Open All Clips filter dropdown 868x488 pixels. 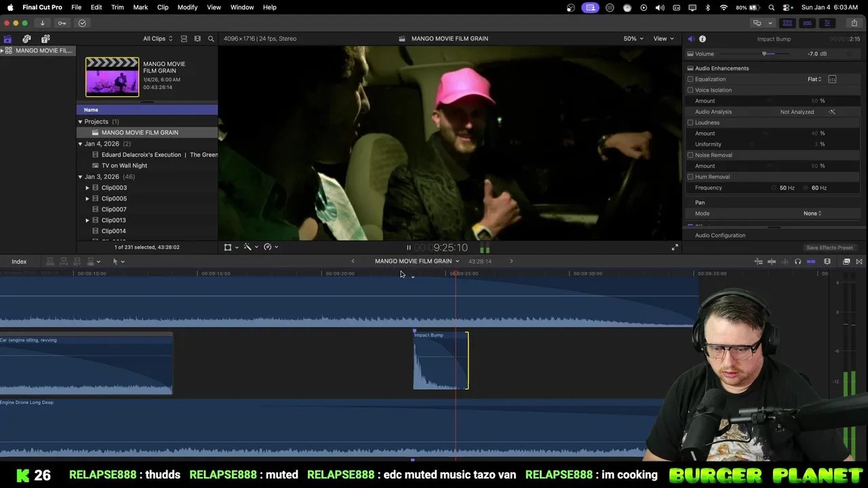(157, 39)
